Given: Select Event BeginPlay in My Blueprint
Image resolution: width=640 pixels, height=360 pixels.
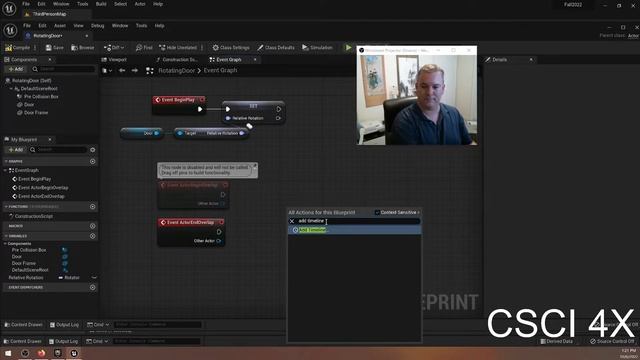Looking at the screenshot, I should tap(34, 179).
